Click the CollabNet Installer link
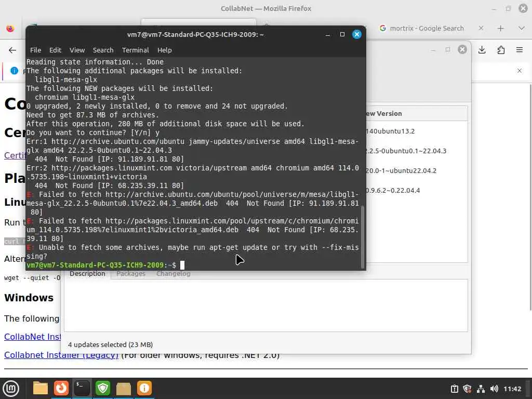The image size is (532, 399). coord(33,337)
